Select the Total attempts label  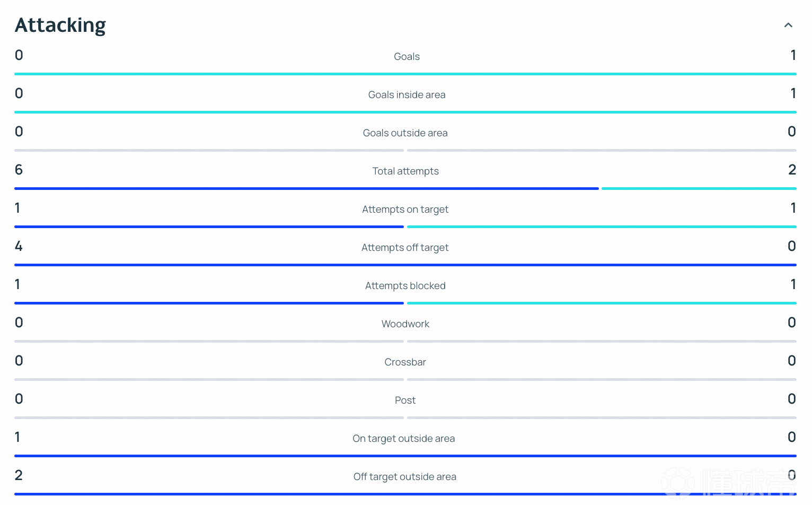(405, 171)
